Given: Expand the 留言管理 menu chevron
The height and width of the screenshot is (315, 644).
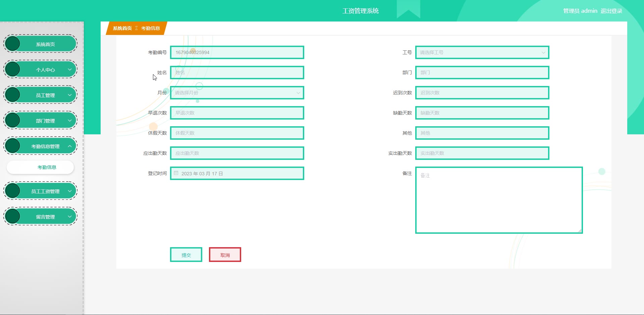Looking at the screenshot, I should pos(70,217).
